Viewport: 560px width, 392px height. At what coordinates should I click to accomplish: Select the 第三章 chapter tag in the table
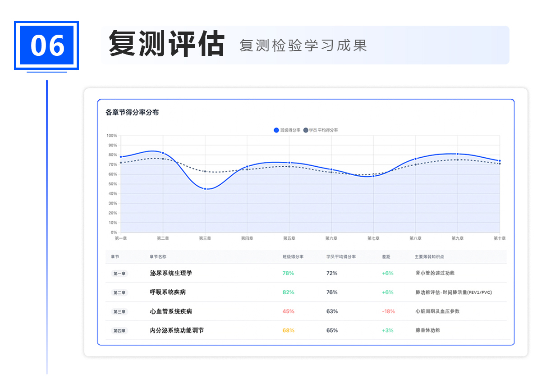click(x=119, y=311)
